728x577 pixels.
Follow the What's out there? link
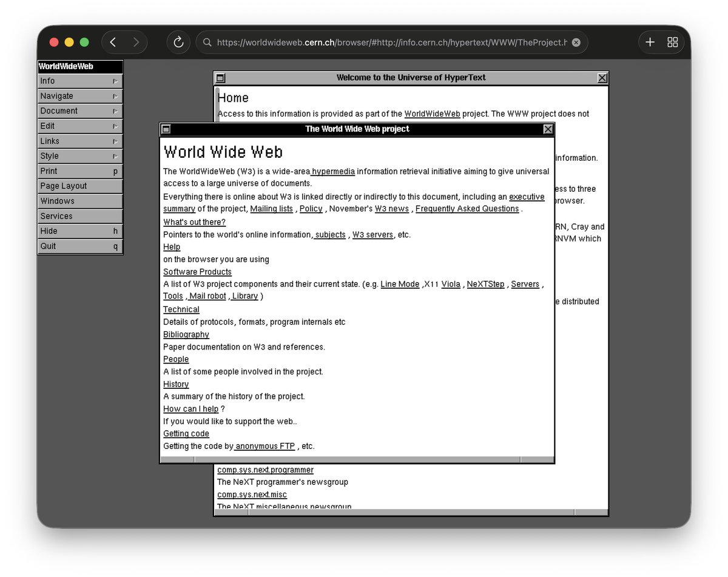194,222
